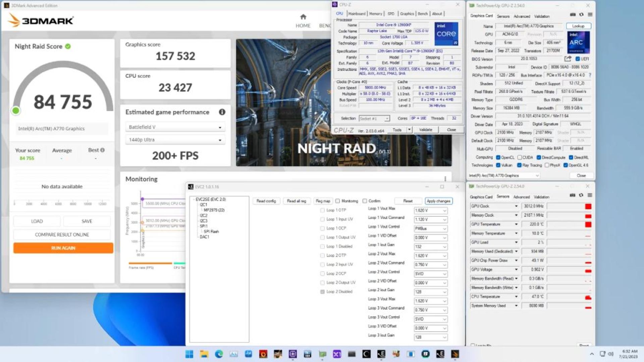
Task: Select SPI Flash in EVC2 tree
Action: point(211,232)
